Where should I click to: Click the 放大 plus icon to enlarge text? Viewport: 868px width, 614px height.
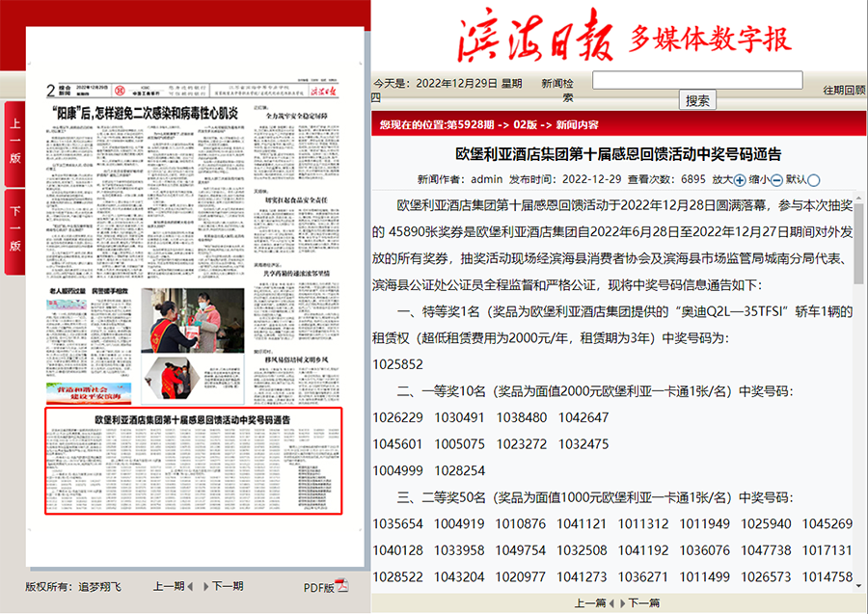point(740,180)
